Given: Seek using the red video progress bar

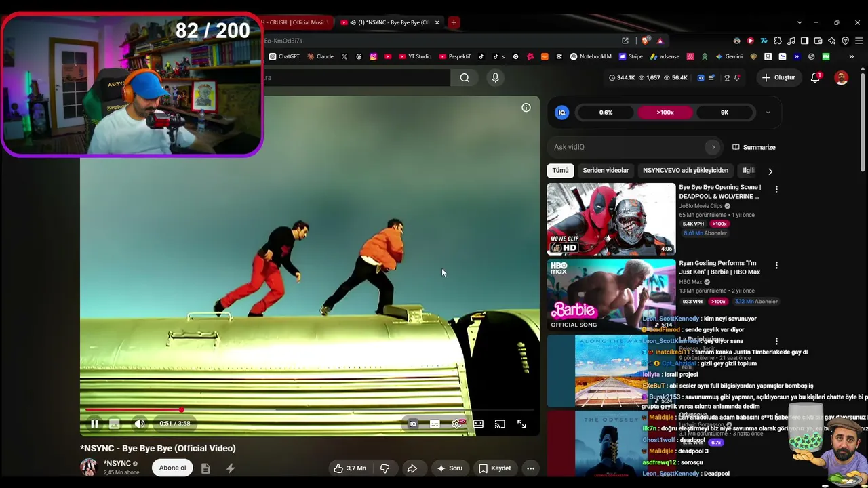Looking at the screenshot, I should [310, 410].
